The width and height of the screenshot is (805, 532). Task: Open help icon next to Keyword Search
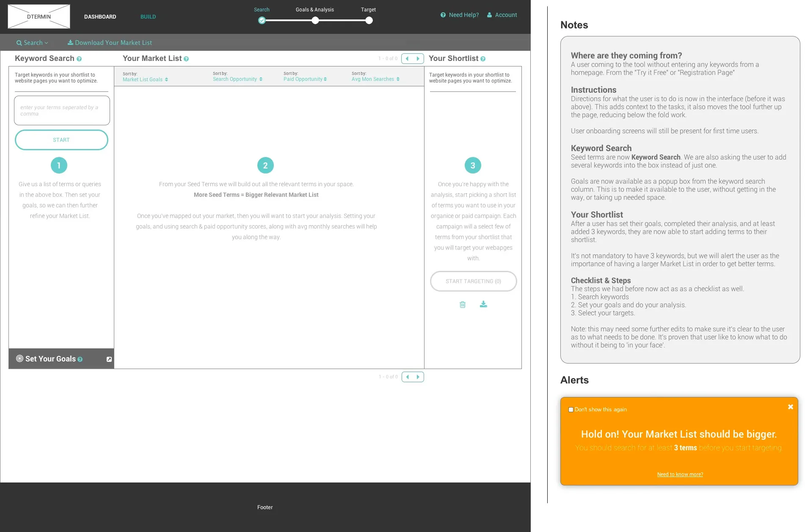pos(79,59)
